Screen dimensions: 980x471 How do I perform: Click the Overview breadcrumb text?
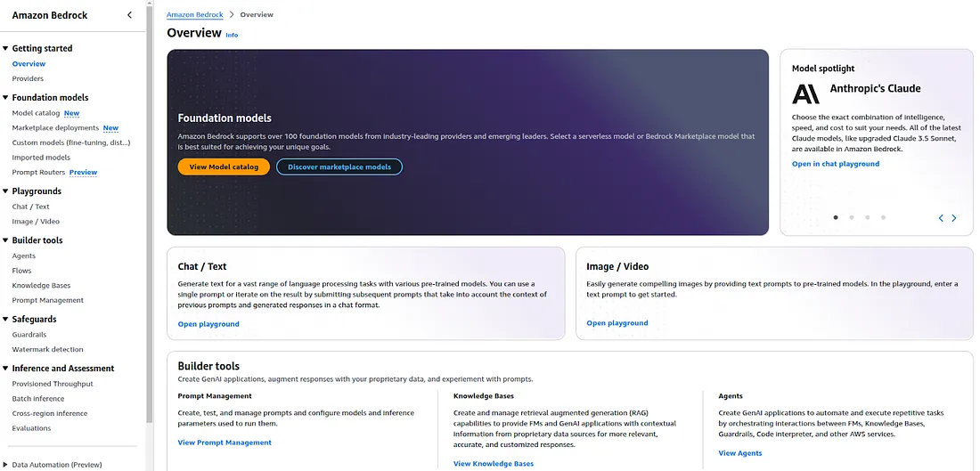257,14
